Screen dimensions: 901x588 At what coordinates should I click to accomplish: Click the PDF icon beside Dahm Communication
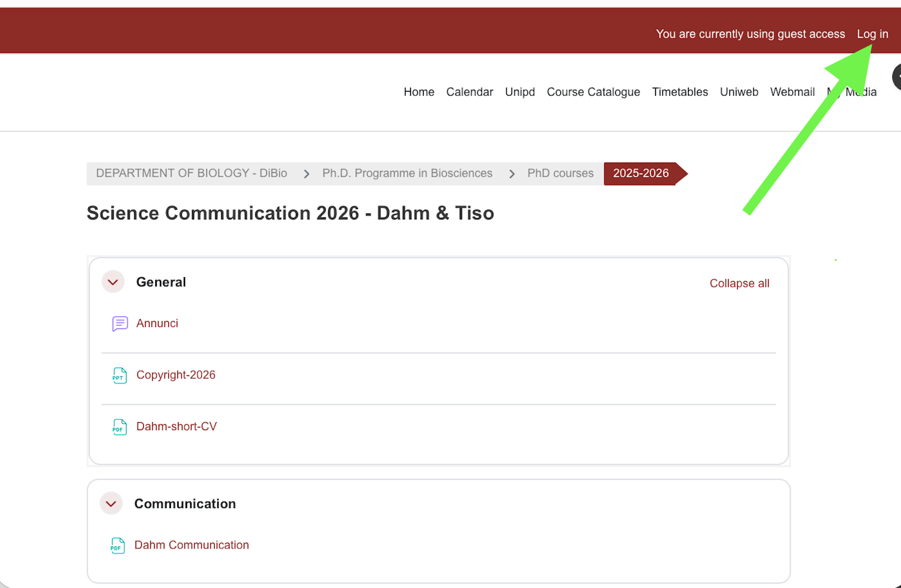(x=117, y=545)
